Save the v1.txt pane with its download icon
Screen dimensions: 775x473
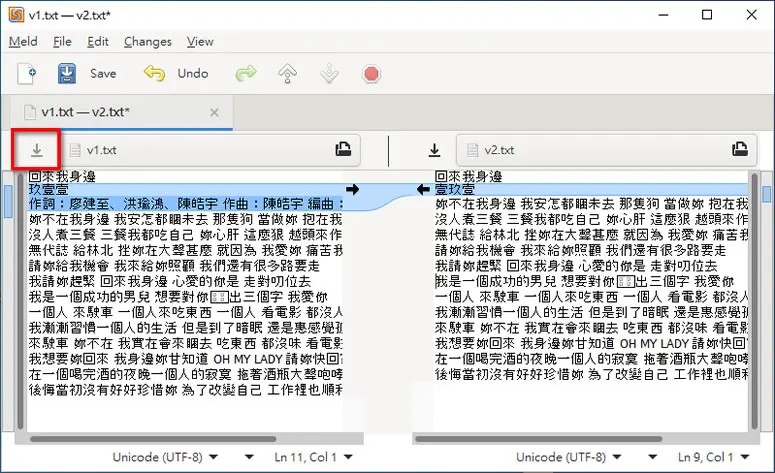coord(37,150)
